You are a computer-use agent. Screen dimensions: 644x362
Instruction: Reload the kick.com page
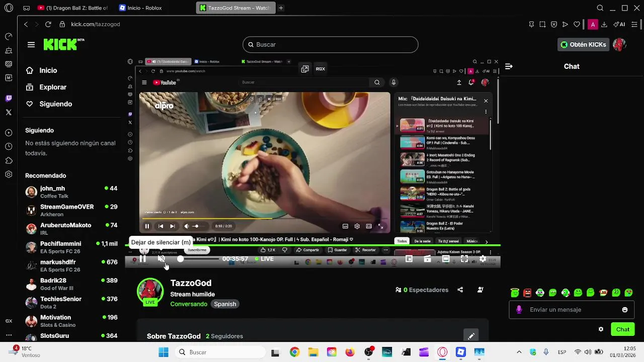[48, 24]
